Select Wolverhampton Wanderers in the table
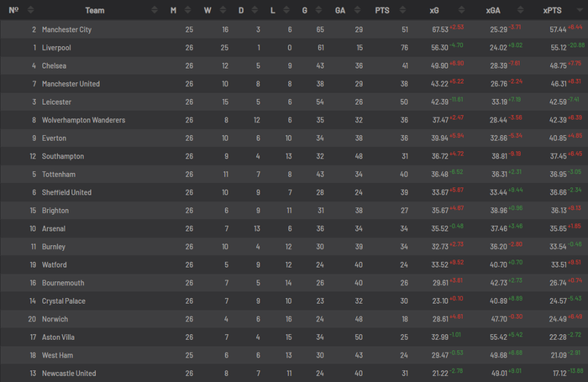This screenshot has width=588, height=382. (83, 120)
